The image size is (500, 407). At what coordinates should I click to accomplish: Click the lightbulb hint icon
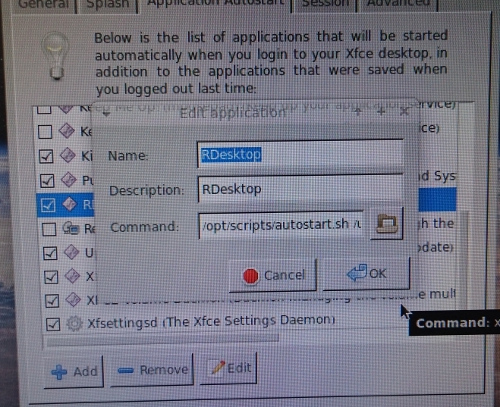click(x=56, y=55)
